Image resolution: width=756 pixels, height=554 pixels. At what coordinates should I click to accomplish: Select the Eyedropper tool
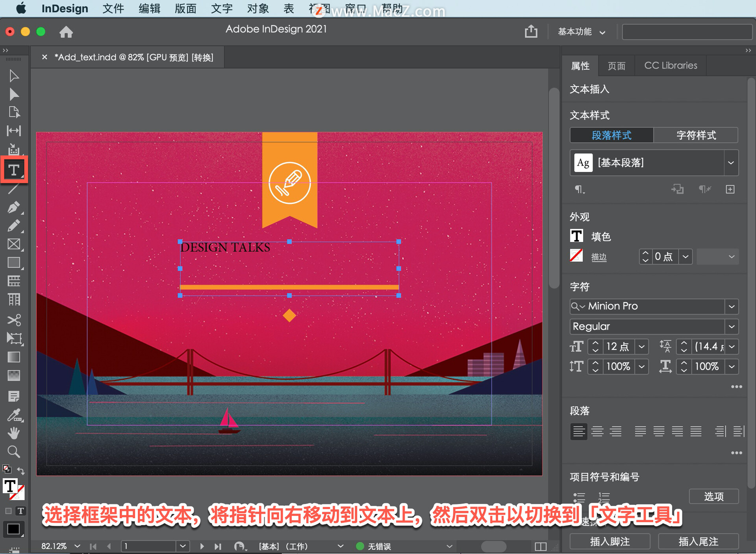pyautogui.click(x=15, y=415)
